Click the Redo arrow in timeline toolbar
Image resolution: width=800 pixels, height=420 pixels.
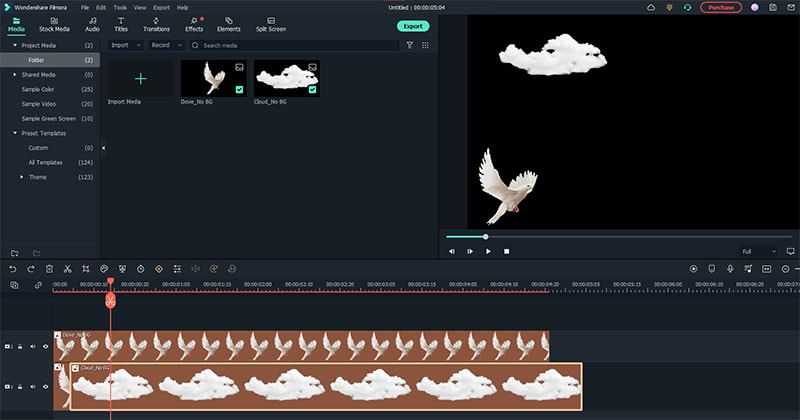(x=31, y=269)
